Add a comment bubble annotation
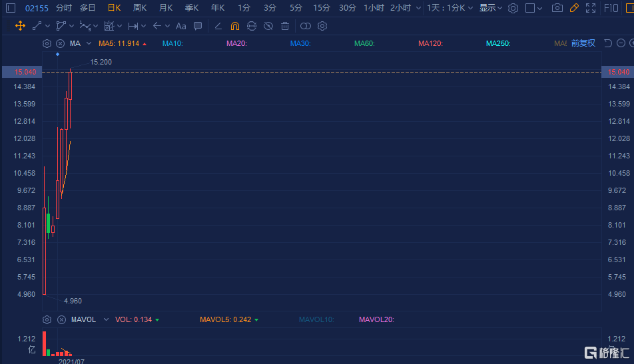This screenshot has width=634, height=364. point(198,26)
